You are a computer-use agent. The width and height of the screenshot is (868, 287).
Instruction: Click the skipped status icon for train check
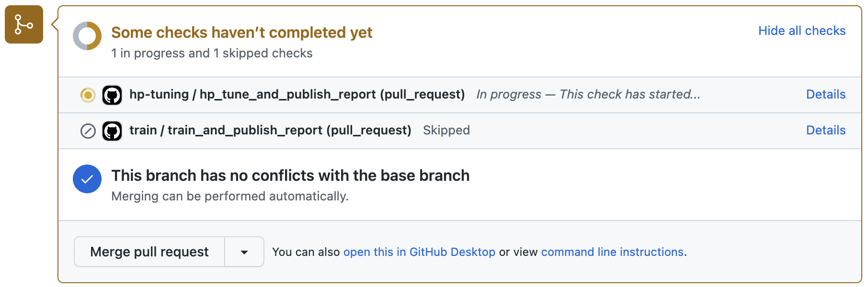[x=88, y=131]
